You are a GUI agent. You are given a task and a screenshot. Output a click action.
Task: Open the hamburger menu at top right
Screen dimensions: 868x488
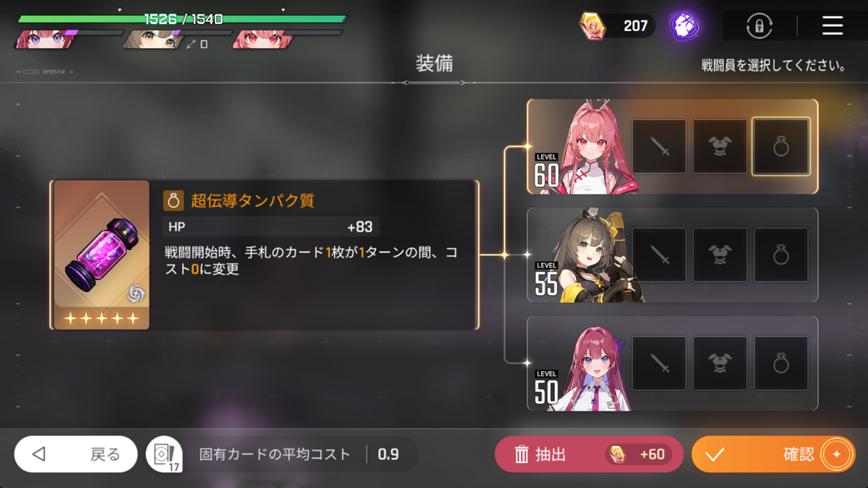[833, 26]
